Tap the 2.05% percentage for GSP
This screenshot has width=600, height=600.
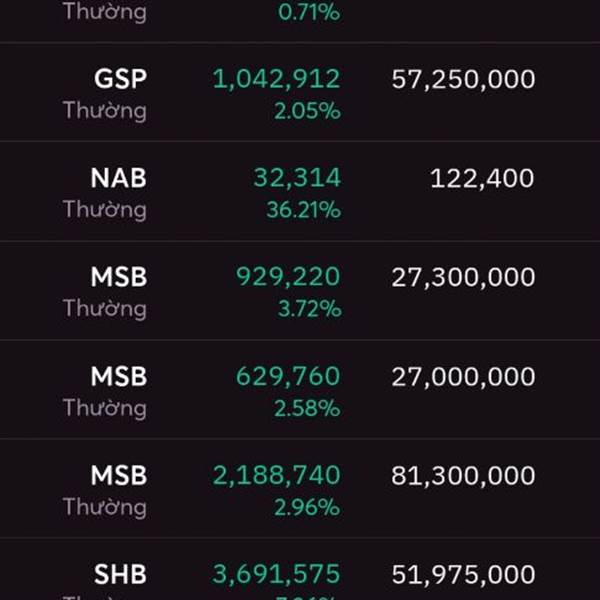[x=307, y=111]
